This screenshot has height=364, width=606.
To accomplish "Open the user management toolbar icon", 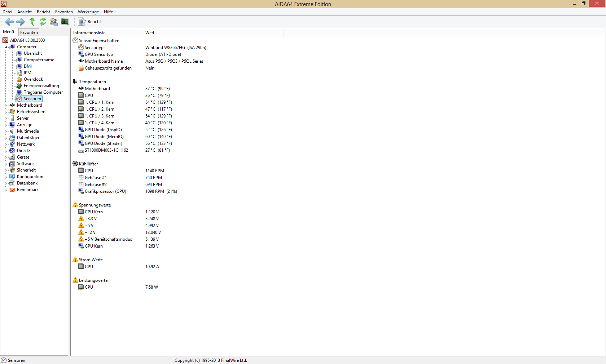I will pos(54,22).
